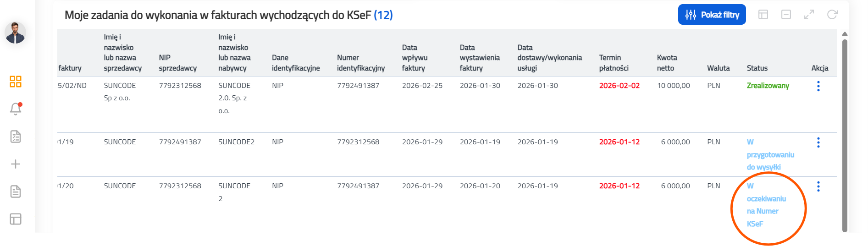Refresh the KSeF task list
The image size is (868, 246).
[x=832, y=15]
